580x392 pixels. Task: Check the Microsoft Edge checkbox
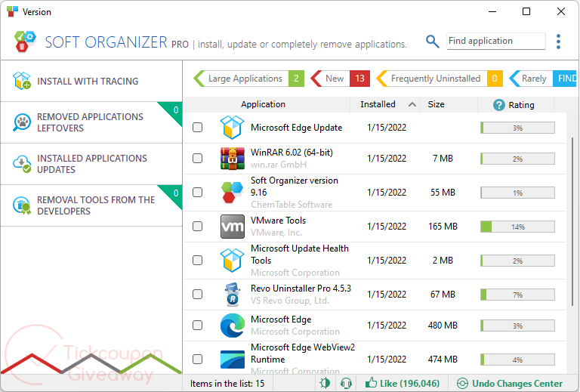(x=198, y=326)
